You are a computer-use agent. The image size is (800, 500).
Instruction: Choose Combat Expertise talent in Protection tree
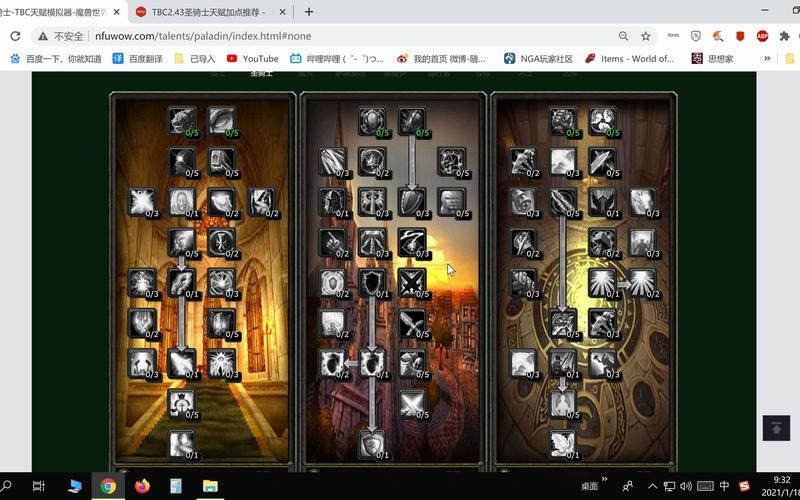pos(412,403)
